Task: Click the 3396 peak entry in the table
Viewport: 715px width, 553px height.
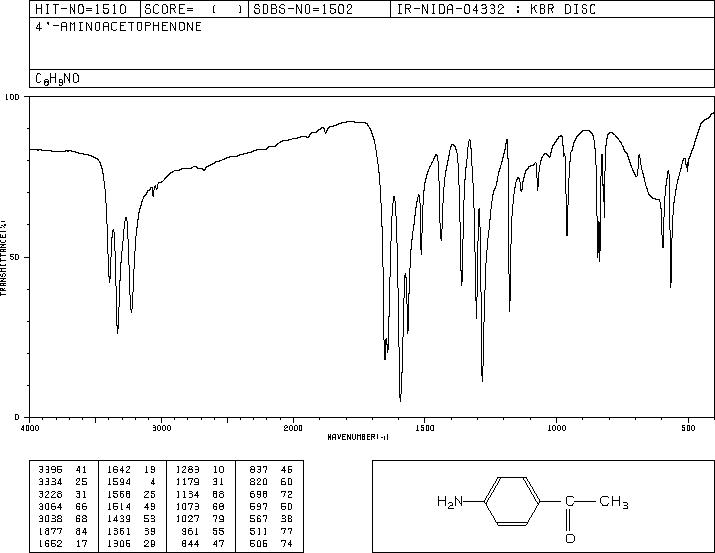Action: point(62,470)
